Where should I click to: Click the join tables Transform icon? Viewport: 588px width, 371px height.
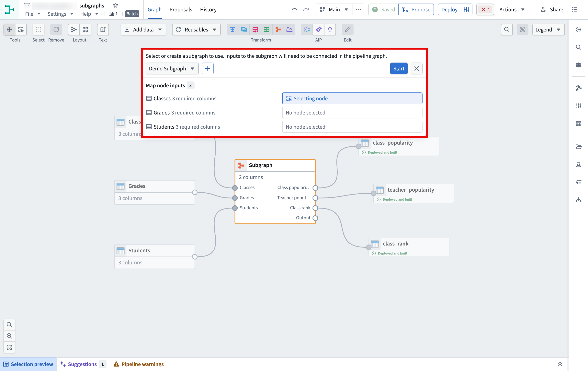(244, 30)
